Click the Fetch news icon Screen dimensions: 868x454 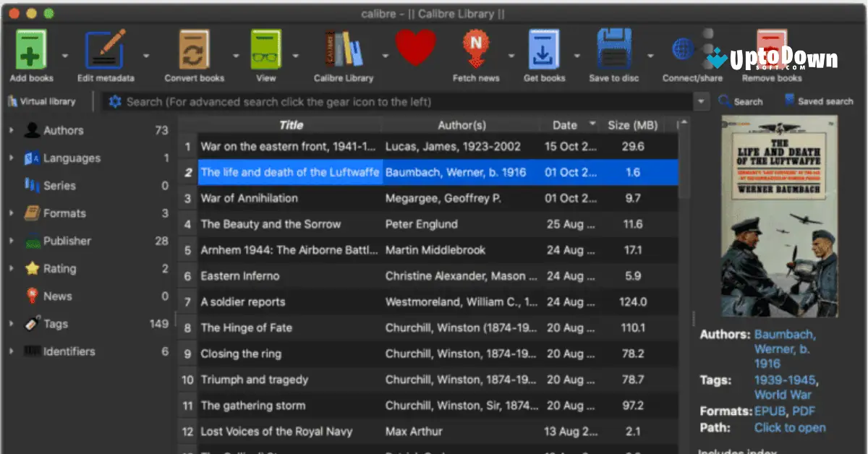pos(476,49)
